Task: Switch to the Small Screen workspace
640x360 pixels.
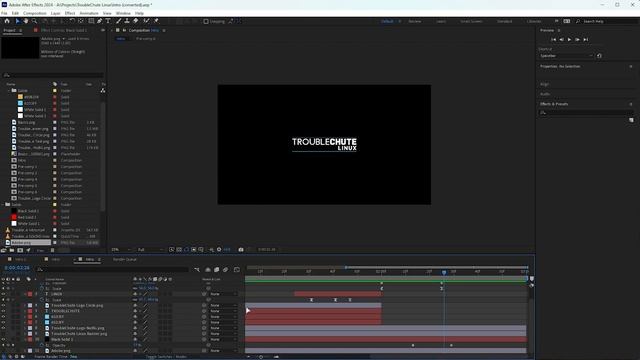Action: tap(471, 21)
